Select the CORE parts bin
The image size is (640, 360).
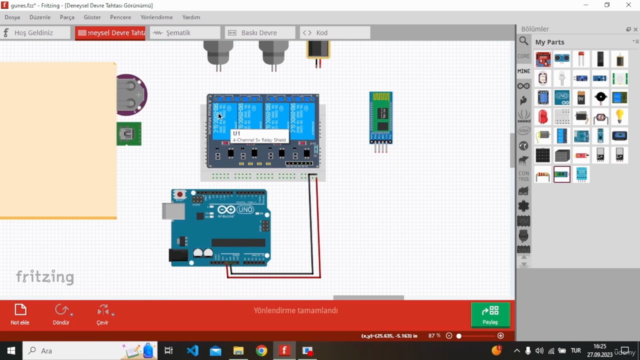pos(523,56)
